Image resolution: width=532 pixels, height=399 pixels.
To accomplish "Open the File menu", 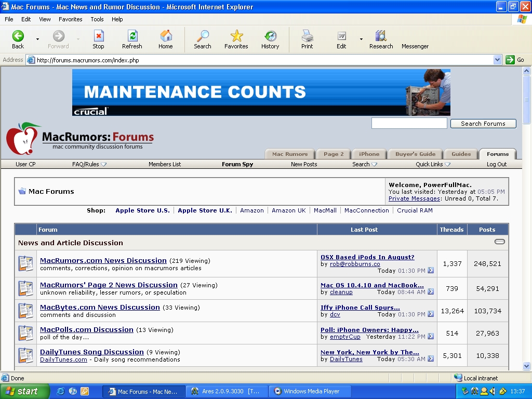I will (x=9, y=19).
